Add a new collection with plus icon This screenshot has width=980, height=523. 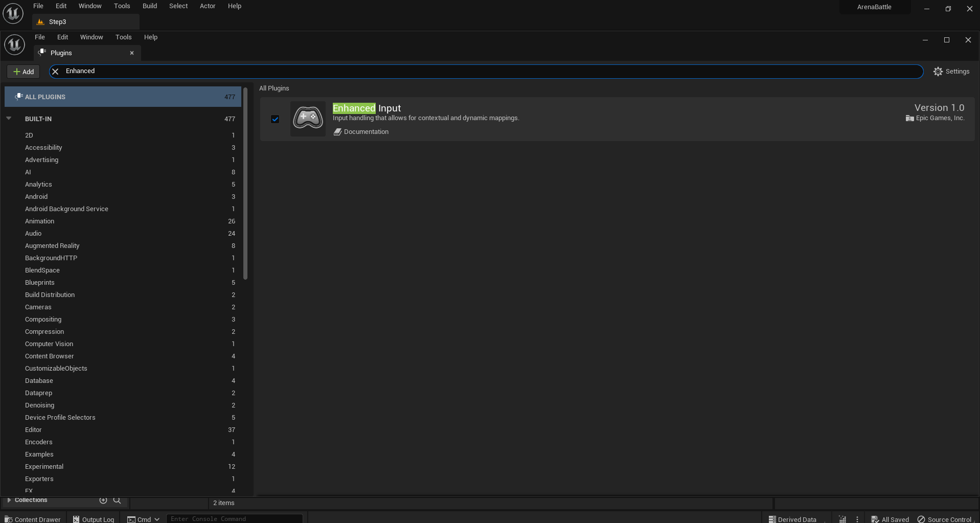pos(103,500)
